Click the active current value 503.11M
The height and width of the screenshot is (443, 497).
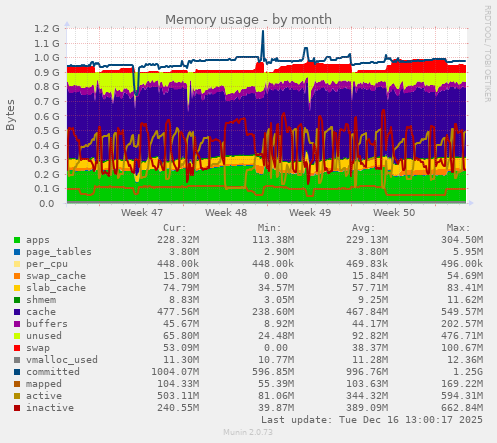[178, 396]
